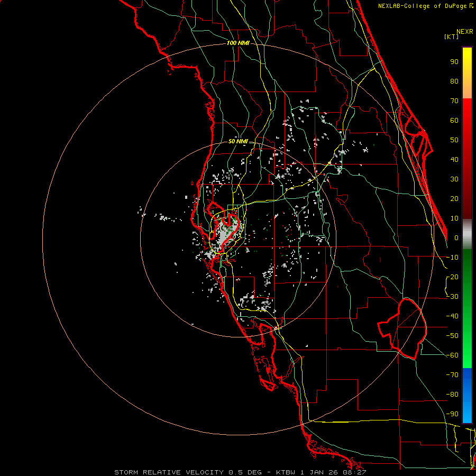
Task: Click the -10 scale value
Action: pyautogui.click(x=452, y=258)
